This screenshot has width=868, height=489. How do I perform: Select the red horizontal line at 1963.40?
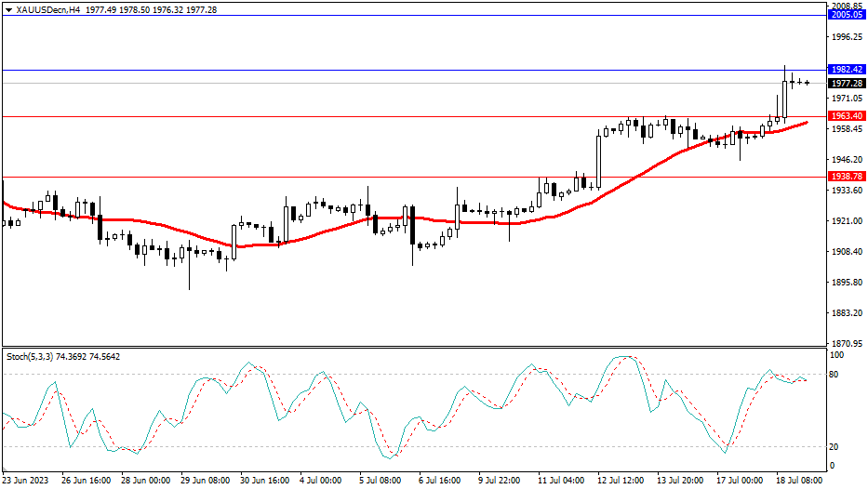coord(279,116)
